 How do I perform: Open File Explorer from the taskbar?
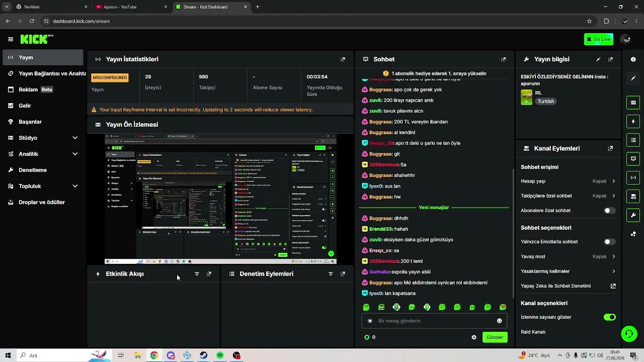click(x=137, y=355)
